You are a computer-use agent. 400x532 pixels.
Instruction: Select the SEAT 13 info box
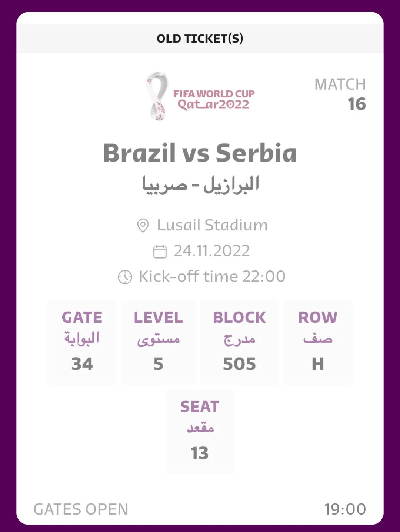click(x=200, y=431)
